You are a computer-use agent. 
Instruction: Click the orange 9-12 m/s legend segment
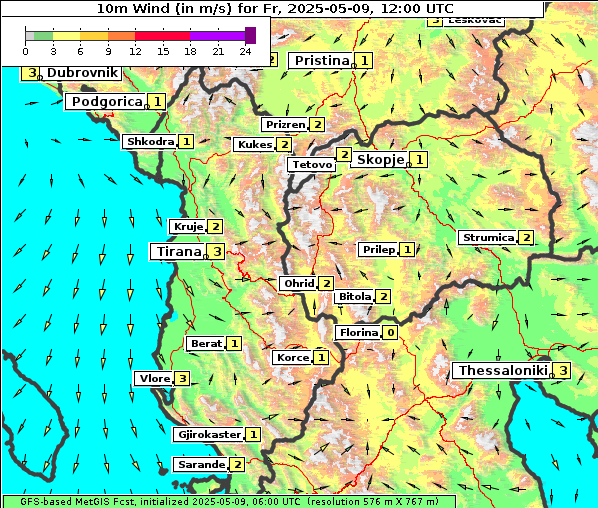tap(122, 36)
